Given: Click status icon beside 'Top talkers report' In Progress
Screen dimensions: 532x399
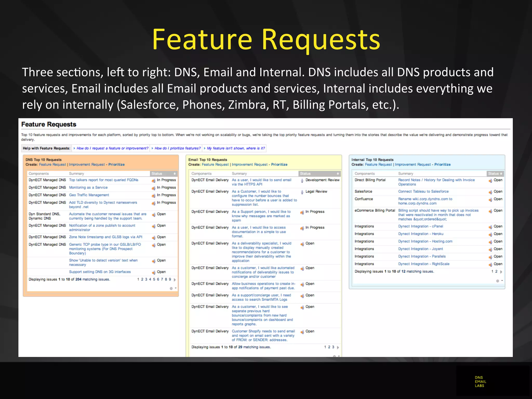Looking at the screenshot, I should point(154,181).
